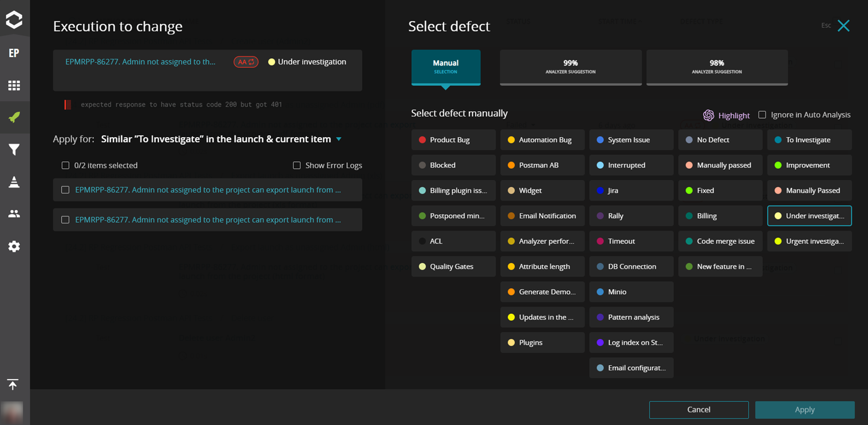
Task: Click the Apply button
Action: click(805, 409)
